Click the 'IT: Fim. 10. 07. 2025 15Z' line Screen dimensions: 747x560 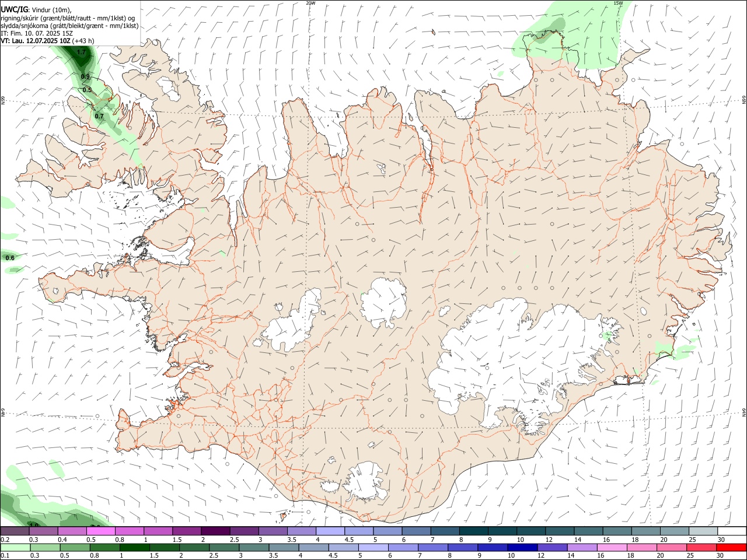[x=36, y=33]
